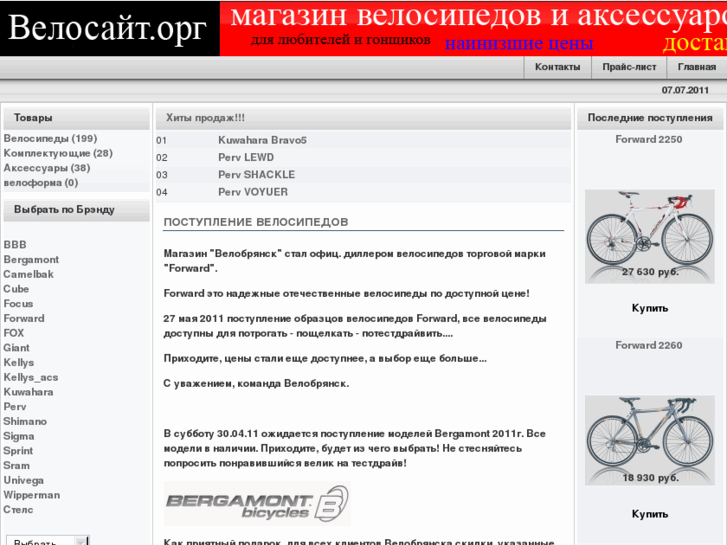Click the Bergamont bicycles logo image
The image size is (727, 545).
[x=257, y=504]
